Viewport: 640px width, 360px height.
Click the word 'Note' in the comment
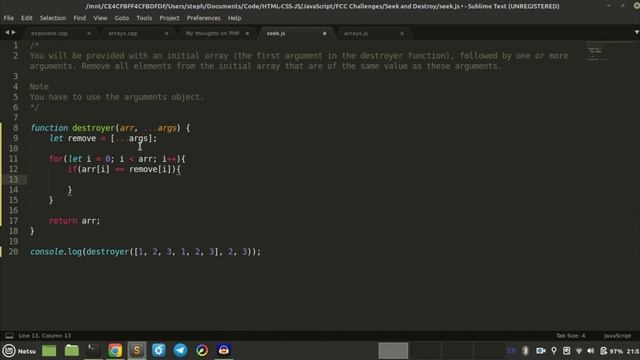click(x=39, y=87)
